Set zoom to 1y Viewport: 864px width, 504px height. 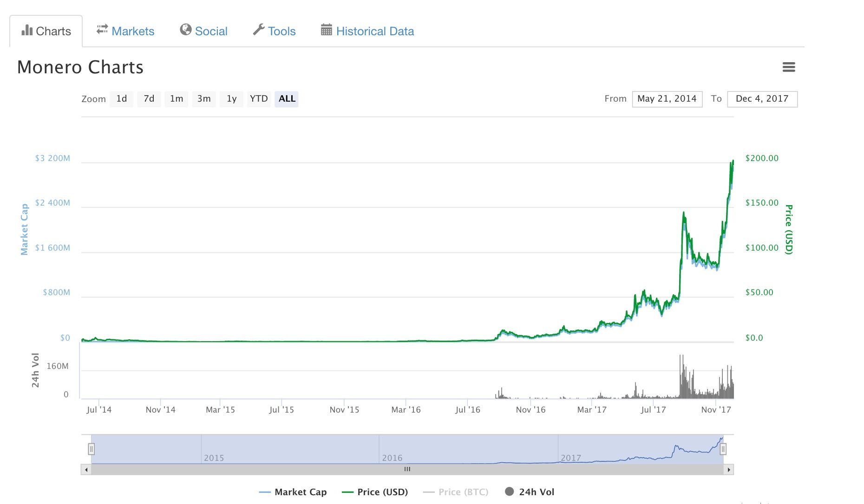(x=231, y=99)
